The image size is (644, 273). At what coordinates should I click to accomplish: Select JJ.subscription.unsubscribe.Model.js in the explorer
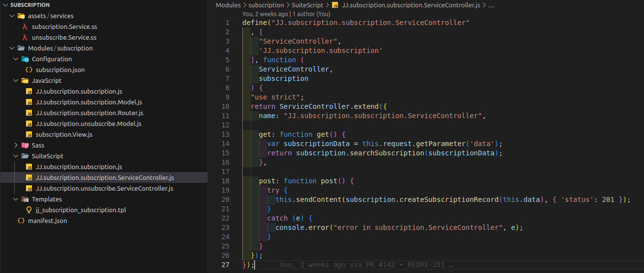[88, 124]
